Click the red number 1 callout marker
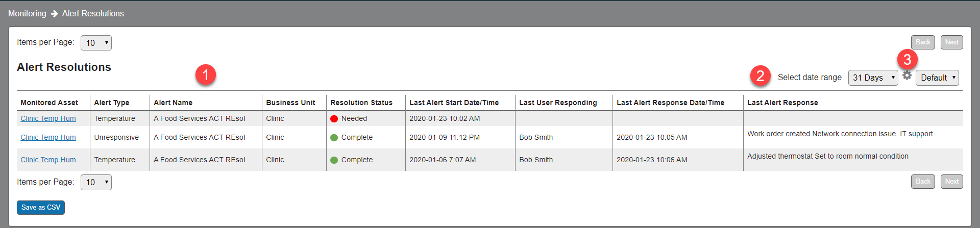 click(x=206, y=75)
